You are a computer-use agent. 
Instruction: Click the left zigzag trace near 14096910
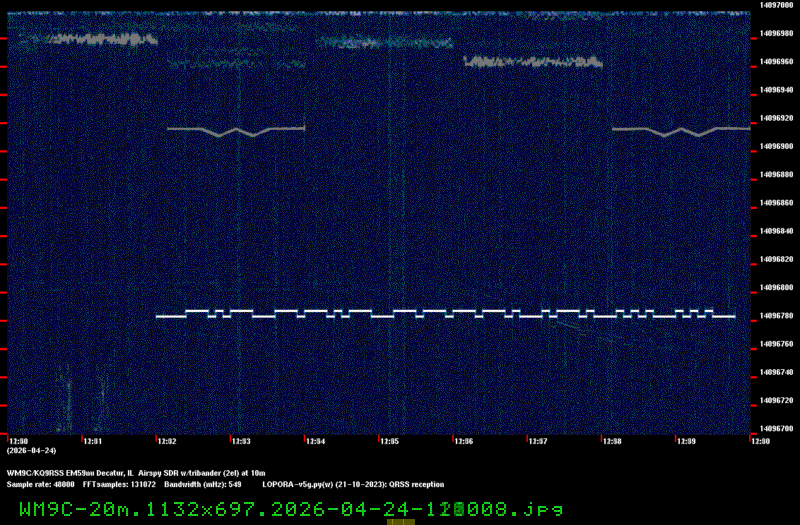pyautogui.click(x=235, y=129)
